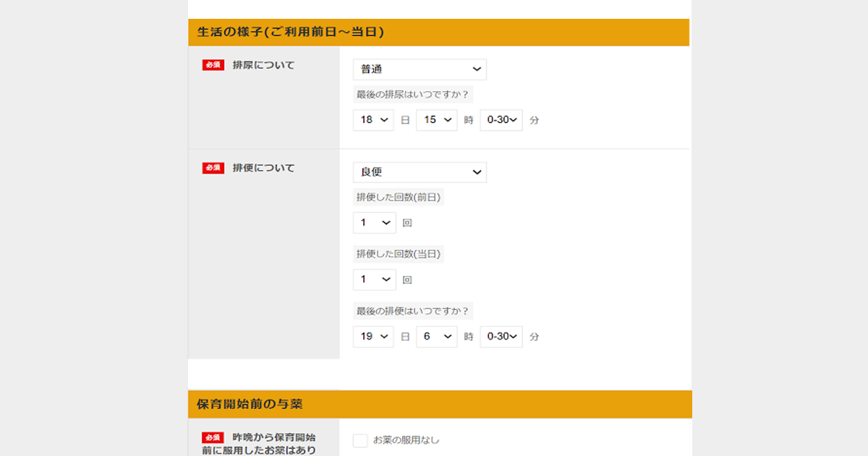Click the red 必須 badge beside 排便について
The image size is (868, 456).
(213, 168)
